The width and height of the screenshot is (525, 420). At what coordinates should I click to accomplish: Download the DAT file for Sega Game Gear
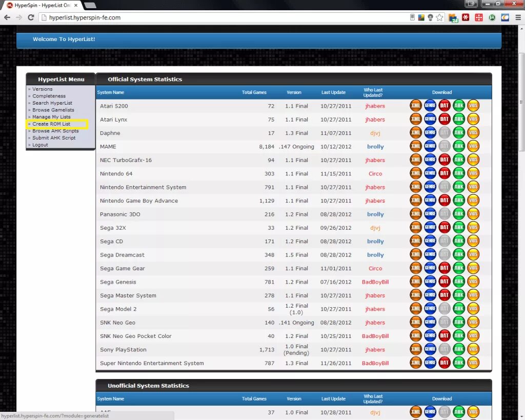pos(445,268)
